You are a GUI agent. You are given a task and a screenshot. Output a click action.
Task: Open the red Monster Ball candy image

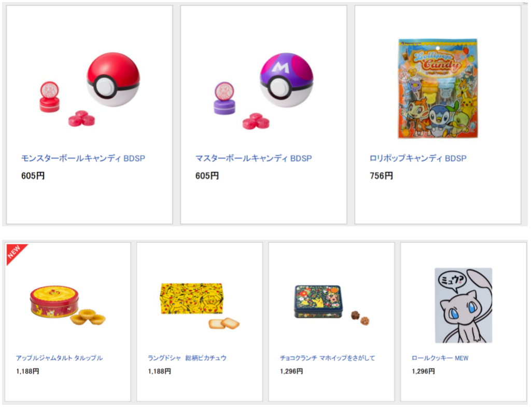pyautogui.click(x=90, y=90)
